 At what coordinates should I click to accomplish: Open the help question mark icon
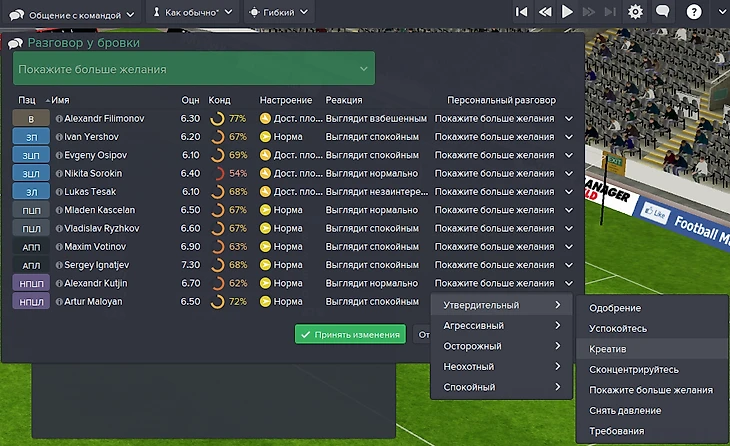pos(694,12)
